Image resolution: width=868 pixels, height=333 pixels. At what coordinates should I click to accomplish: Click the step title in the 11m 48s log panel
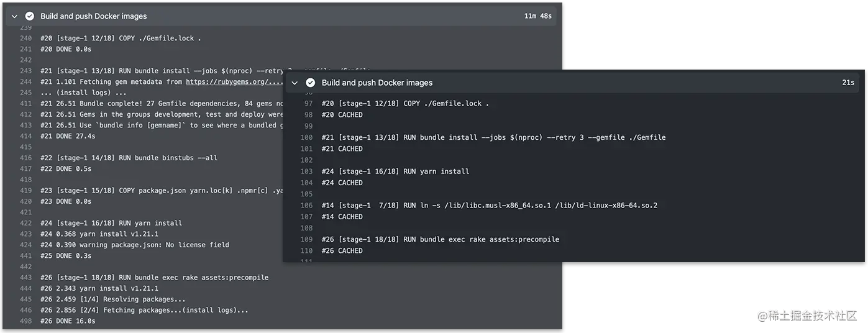(x=94, y=16)
